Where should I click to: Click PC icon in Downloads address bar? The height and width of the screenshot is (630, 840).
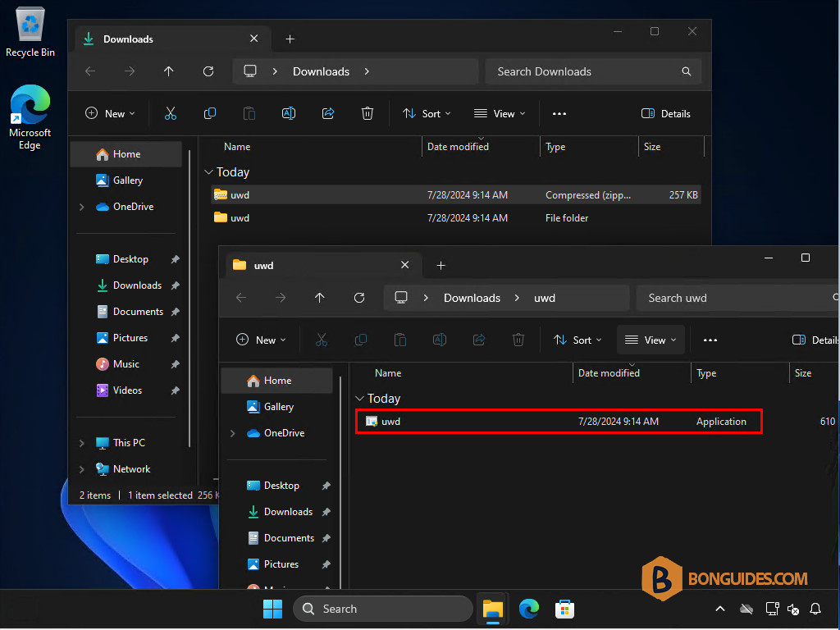click(x=250, y=71)
